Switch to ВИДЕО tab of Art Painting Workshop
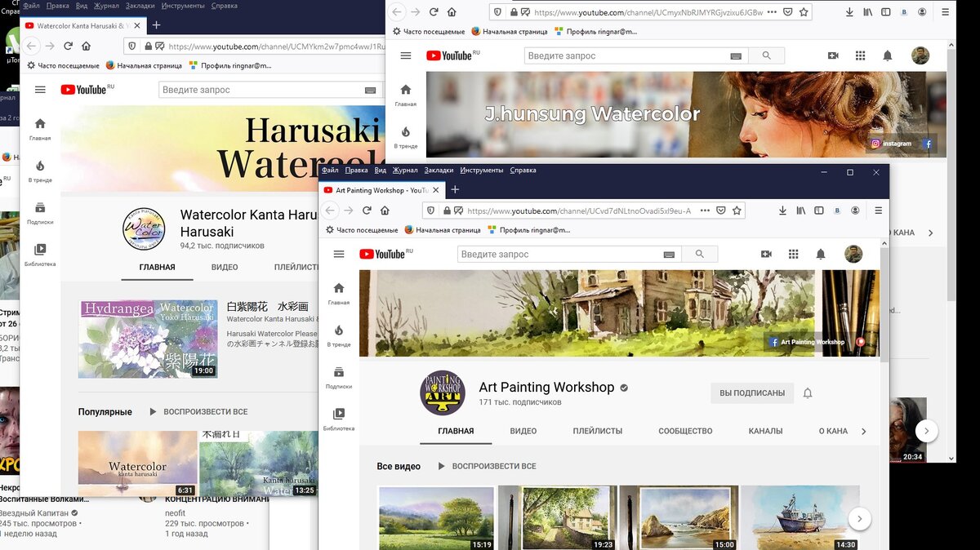Screen dimensions: 980x550 [523, 431]
